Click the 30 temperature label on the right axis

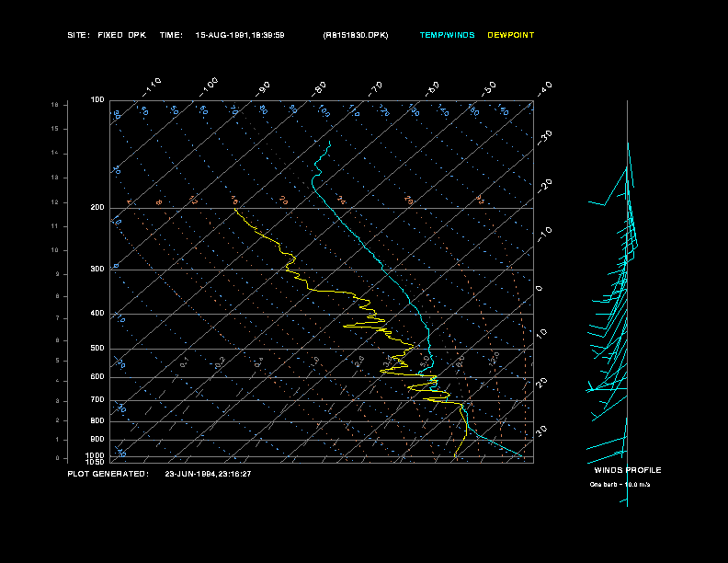[x=541, y=431]
